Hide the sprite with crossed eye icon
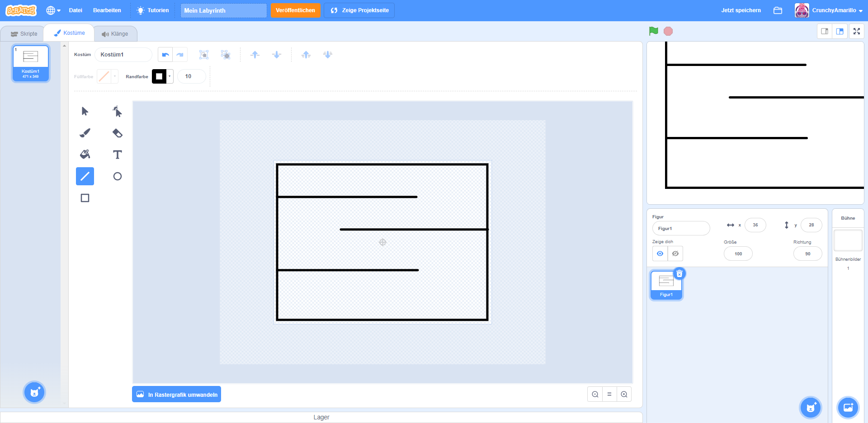Viewport: 868px width, 423px height. point(675,254)
